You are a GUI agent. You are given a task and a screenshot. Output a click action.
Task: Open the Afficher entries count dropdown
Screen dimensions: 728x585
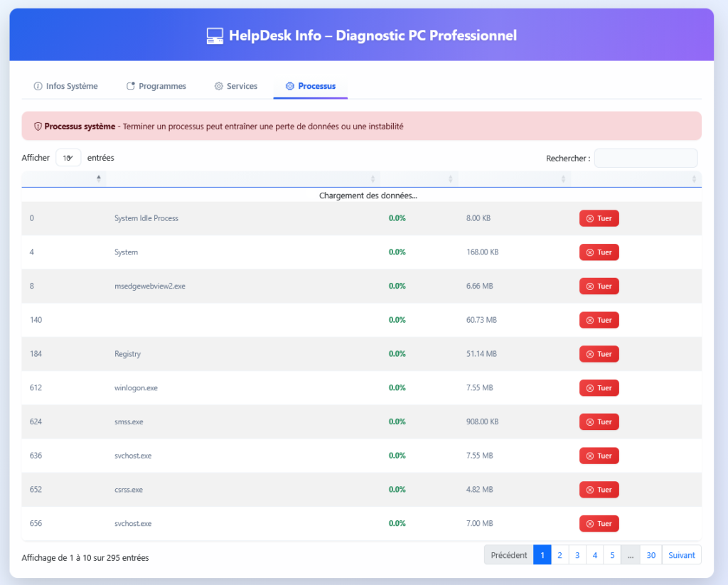[68, 158]
